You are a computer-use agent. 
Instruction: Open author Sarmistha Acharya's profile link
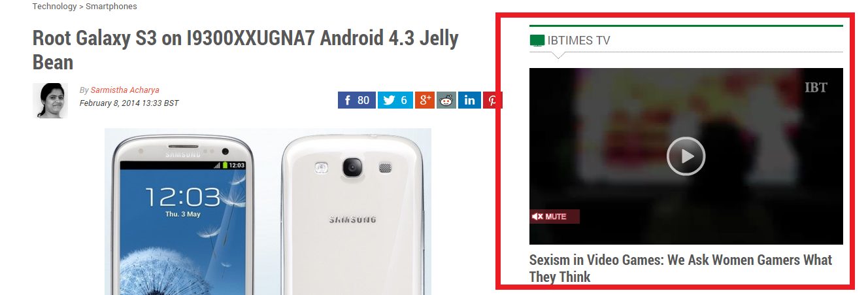124,90
